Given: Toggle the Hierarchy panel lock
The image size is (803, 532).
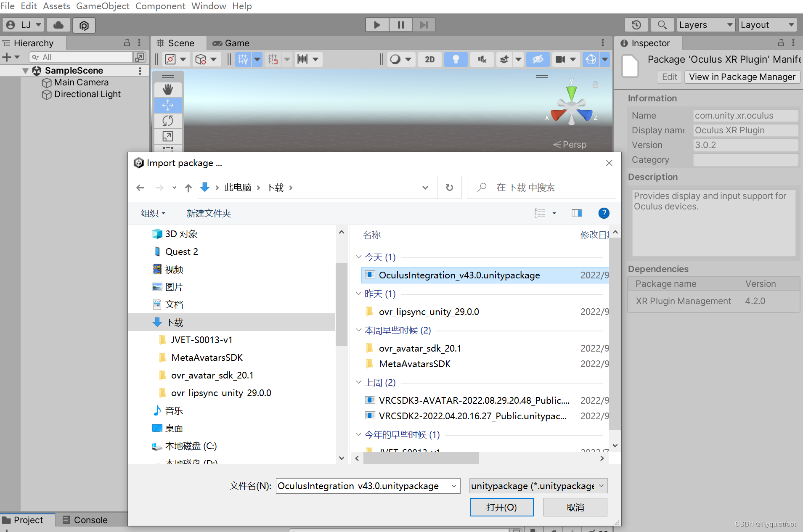Looking at the screenshot, I should [127, 42].
